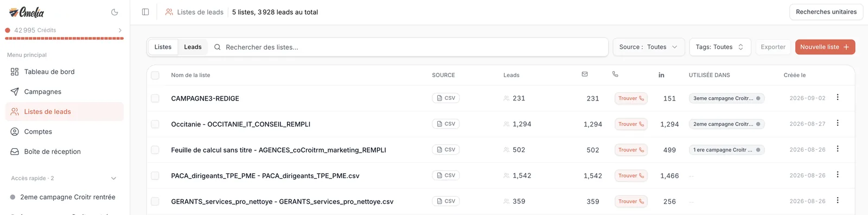
Task: Click the Tableau de bord grid icon
Action: click(x=15, y=72)
